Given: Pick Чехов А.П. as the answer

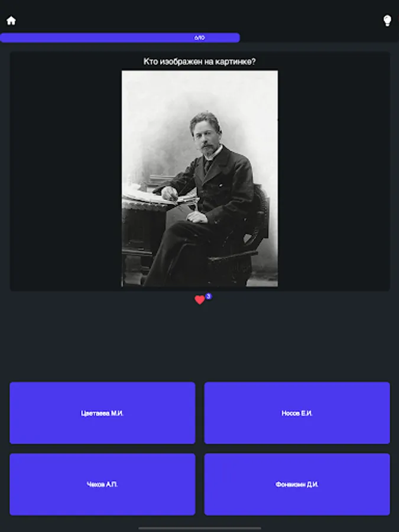Looking at the screenshot, I should tap(102, 485).
